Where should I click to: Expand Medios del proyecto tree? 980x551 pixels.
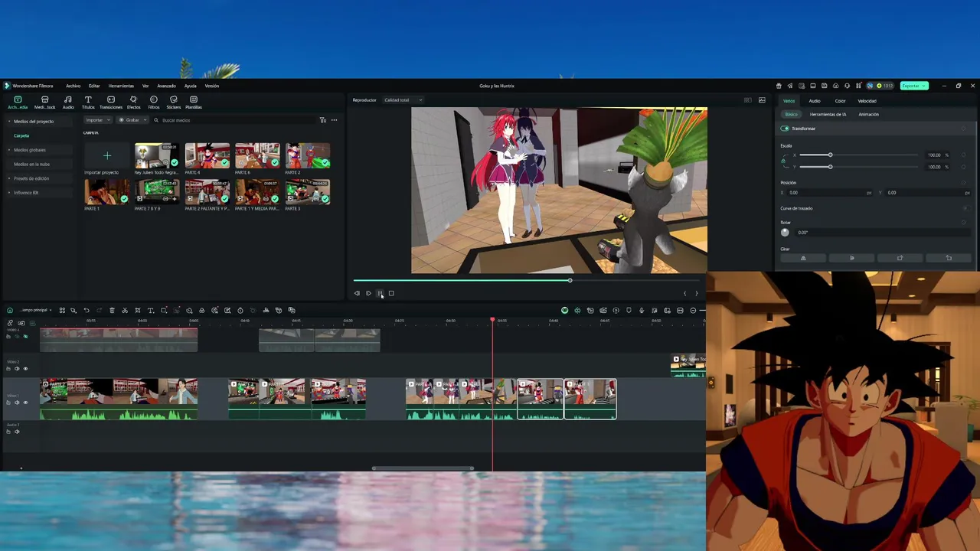(x=9, y=121)
